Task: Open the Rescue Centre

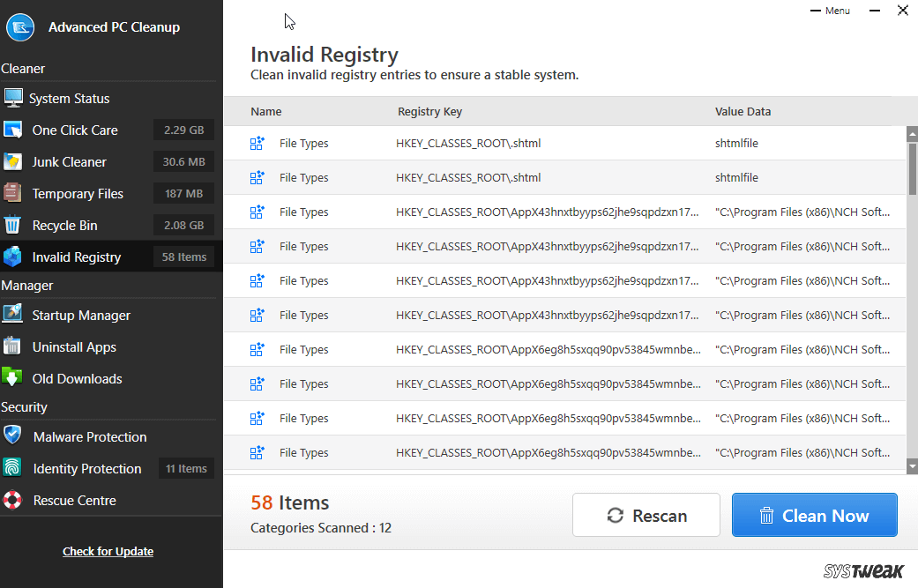Action: point(73,500)
